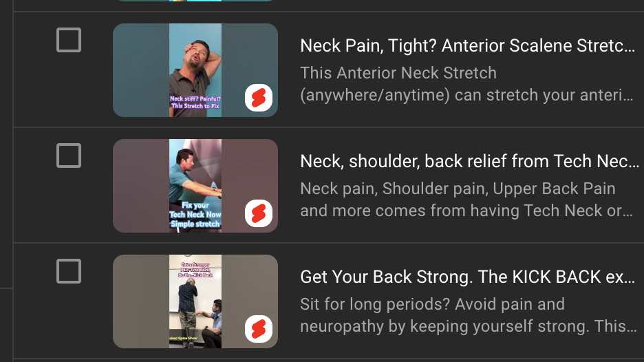This screenshot has width=644, height=362.
Task: Select the checkbox beside the Tech Neck relief video
Action: point(69,156)
